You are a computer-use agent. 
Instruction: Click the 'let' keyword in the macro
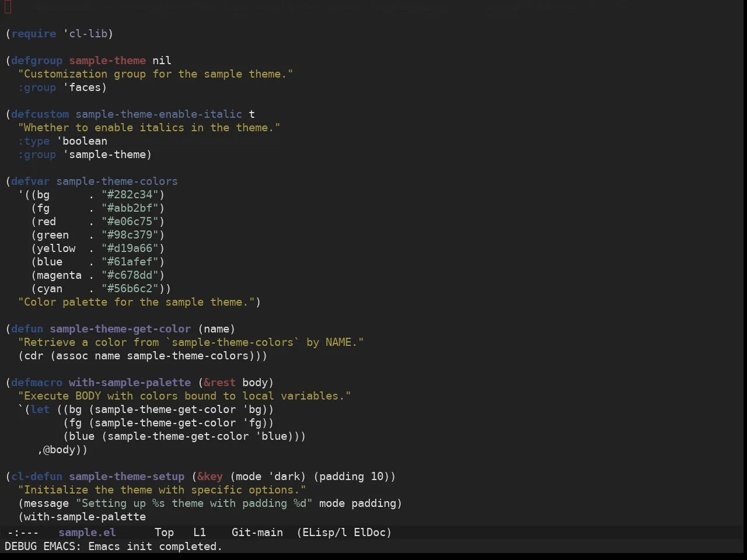40,409
